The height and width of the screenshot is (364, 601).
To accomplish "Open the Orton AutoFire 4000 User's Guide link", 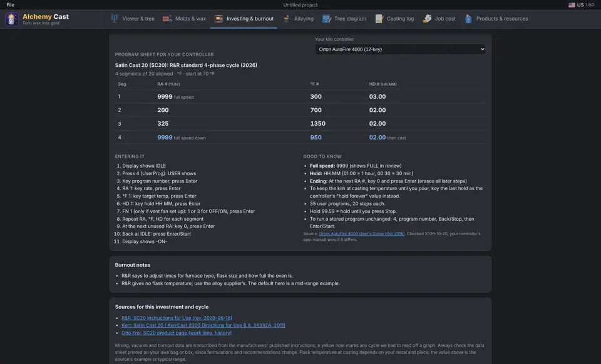I will tap(361, 234).
